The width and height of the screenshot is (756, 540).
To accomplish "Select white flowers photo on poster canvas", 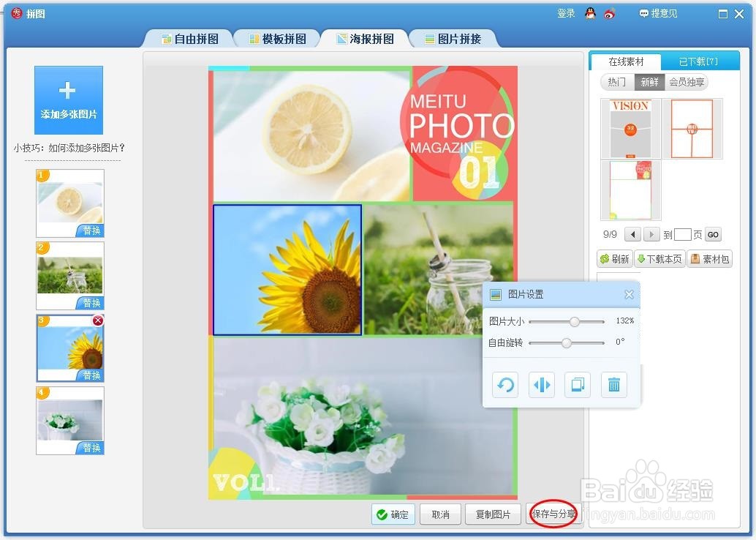I will coord(363,416).
